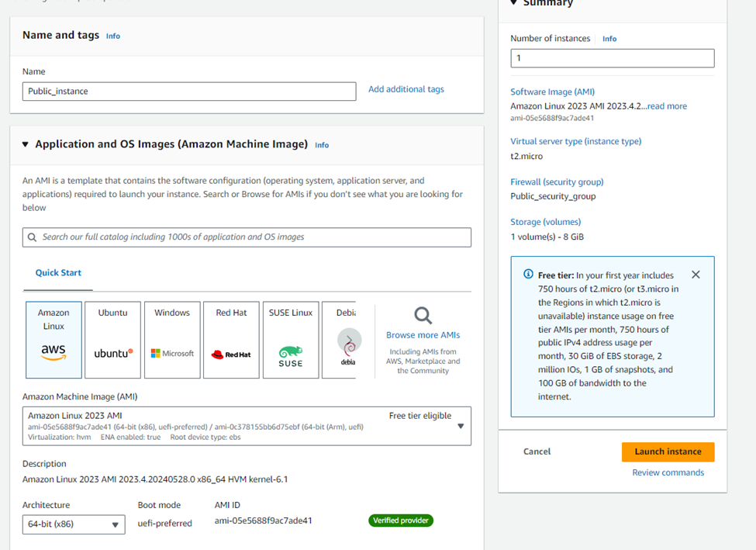Select the Amazon Linux AMI tile
This screenshot has width=756, height=550.
(54, 340)
